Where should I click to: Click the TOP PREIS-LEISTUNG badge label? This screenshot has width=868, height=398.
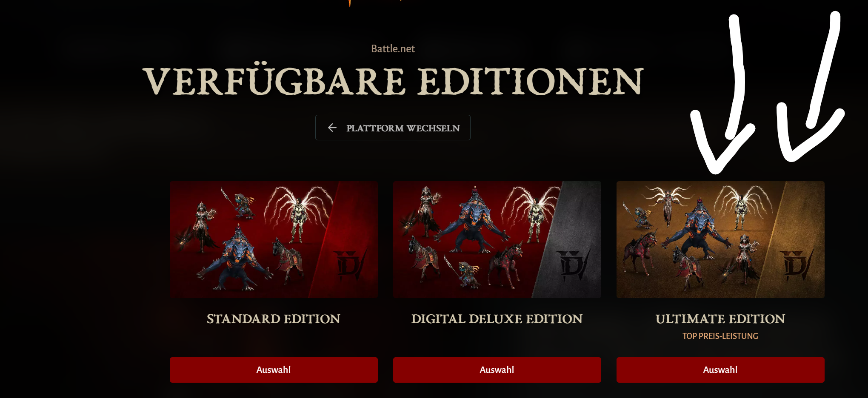(x=720, y=336)
